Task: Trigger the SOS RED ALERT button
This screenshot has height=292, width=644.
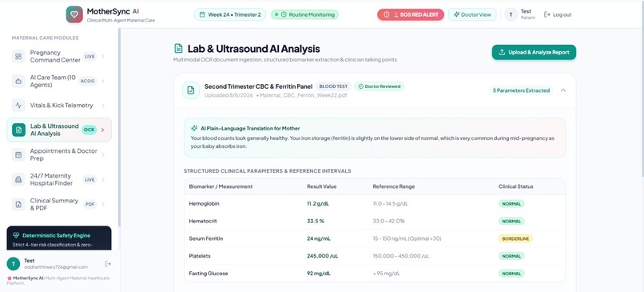Action: click(411, 14)
